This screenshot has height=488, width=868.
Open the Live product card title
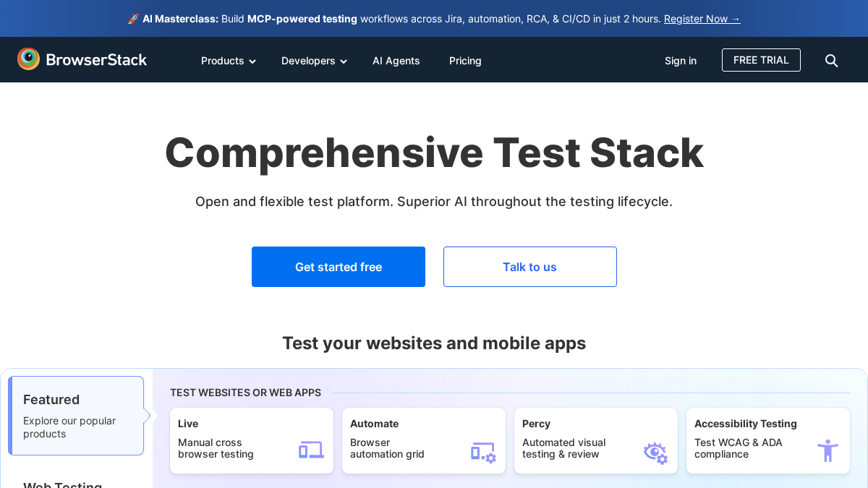click(x=188, y=424)
